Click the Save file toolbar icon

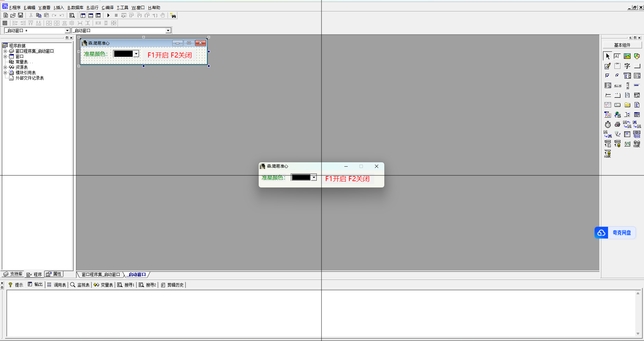coord(20,15)
